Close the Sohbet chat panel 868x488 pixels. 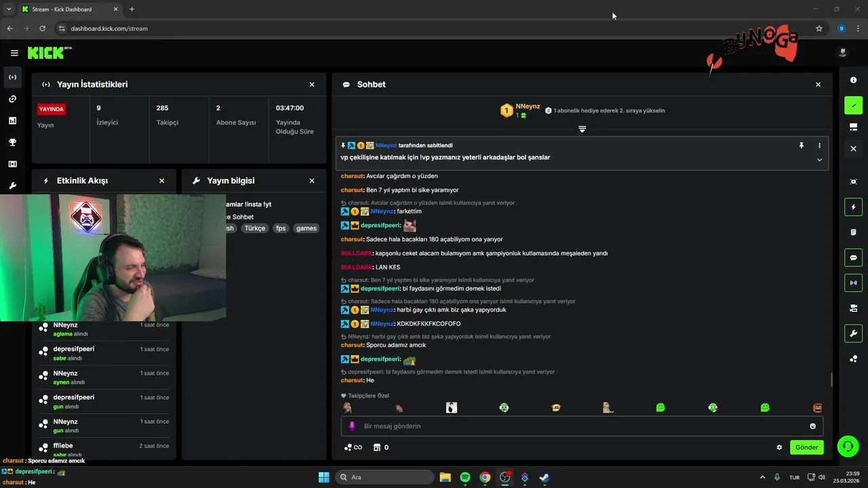coord(818,85)
